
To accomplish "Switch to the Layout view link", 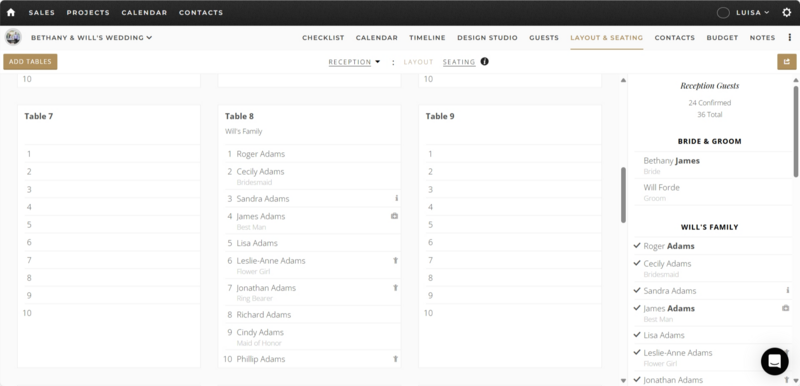I will (x=418, y=62).
